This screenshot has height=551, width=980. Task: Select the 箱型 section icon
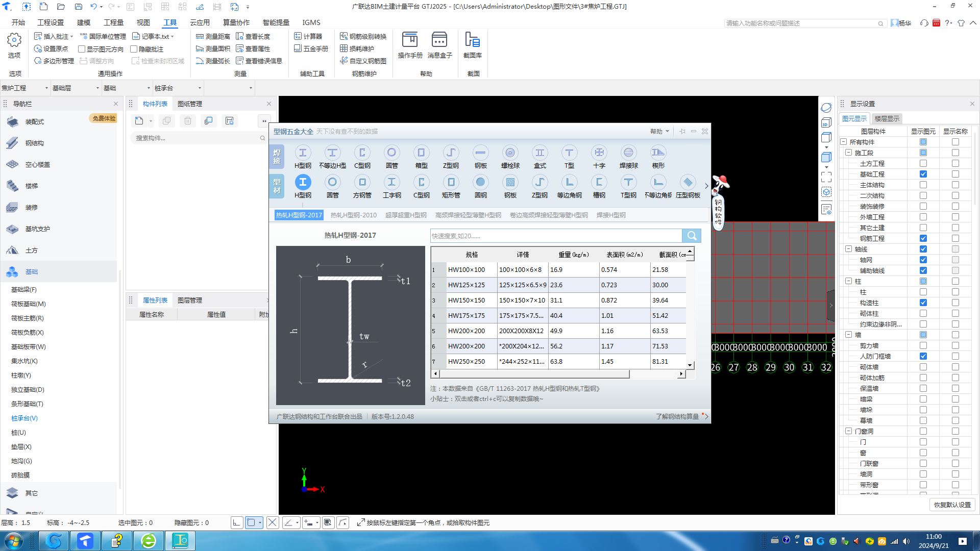421,157
